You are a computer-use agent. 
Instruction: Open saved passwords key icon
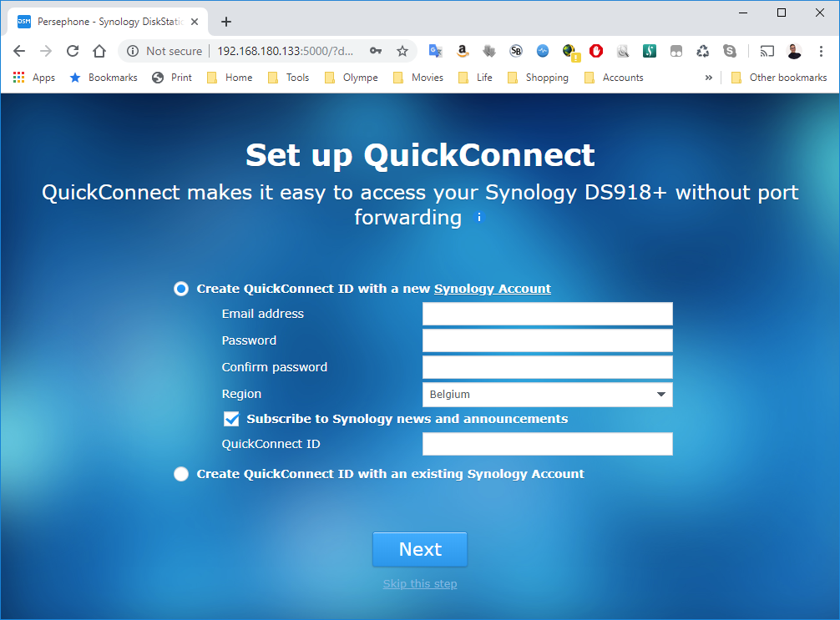click(x=376, y=51)
